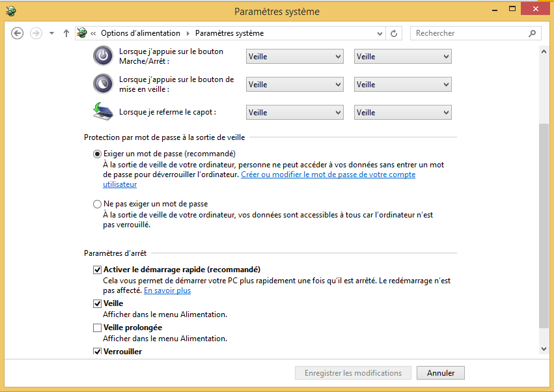Open first dropdown for Marche/Arrêt button
Viewport: 554px width, 392px height.
(x=295, y=57)
